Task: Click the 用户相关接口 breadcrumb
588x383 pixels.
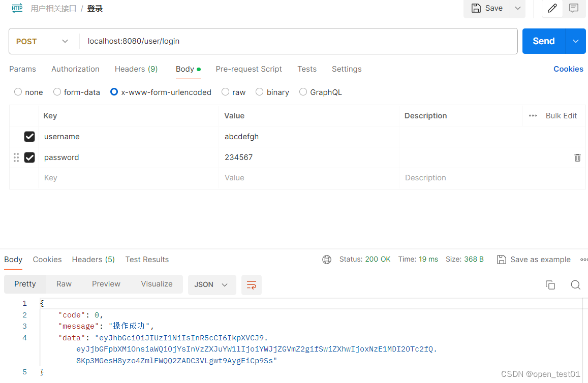Action: coord(53,8)
